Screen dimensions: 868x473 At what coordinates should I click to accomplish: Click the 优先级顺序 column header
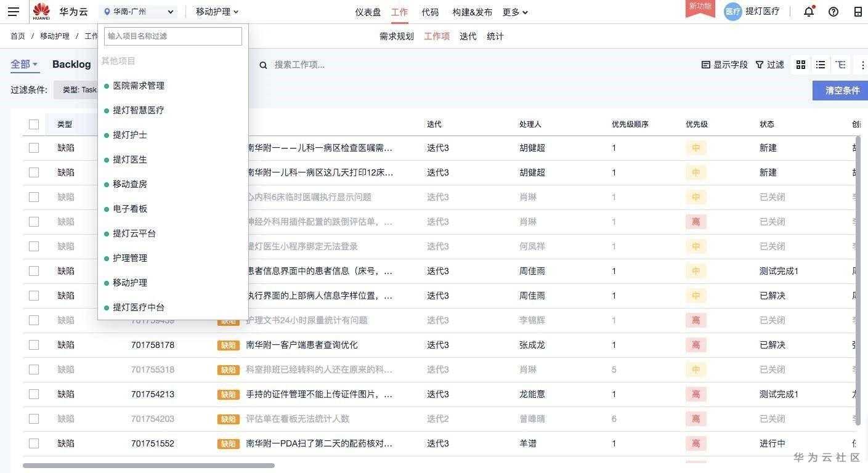click(630, 124)
